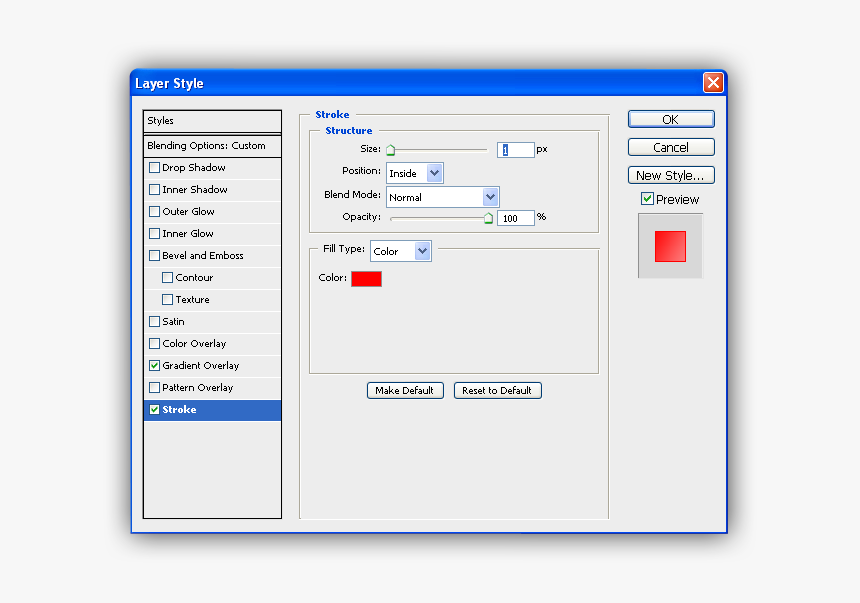Select the Styles entry in list

(212, 121)
